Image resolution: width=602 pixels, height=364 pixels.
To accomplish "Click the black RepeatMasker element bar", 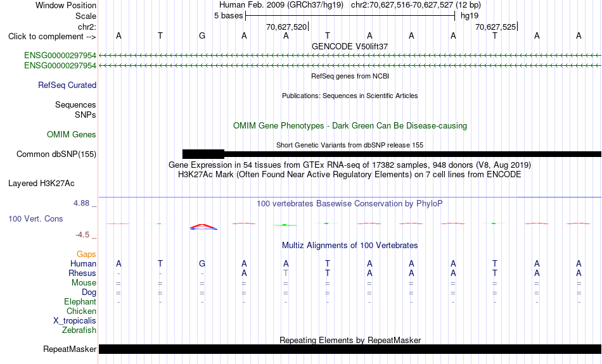I will tap(350, 349).
